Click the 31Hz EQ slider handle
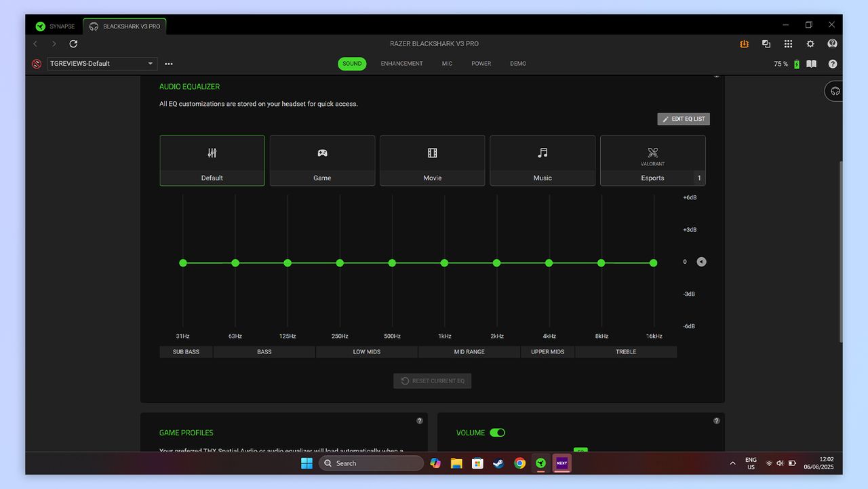 [183, 263]
